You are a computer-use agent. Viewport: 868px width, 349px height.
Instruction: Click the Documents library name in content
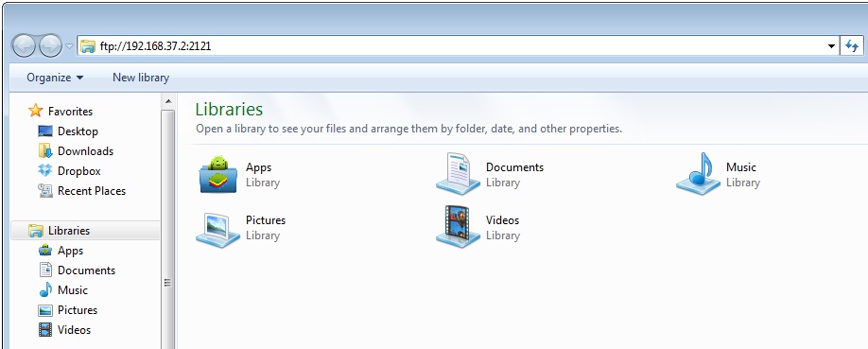[514, 167]
